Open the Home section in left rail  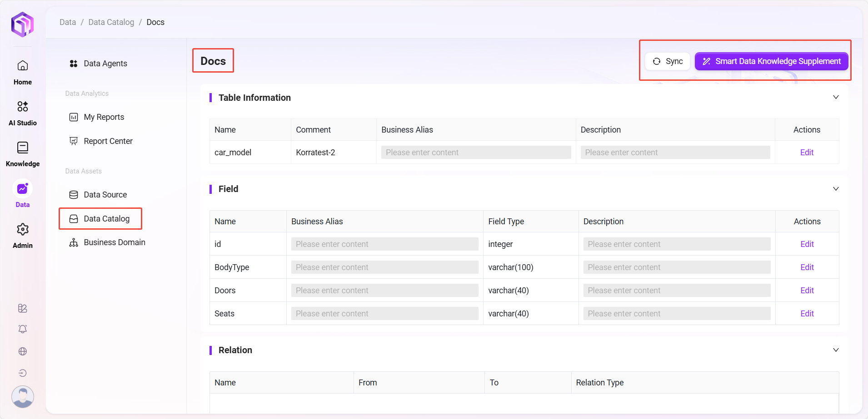point(23,72)
